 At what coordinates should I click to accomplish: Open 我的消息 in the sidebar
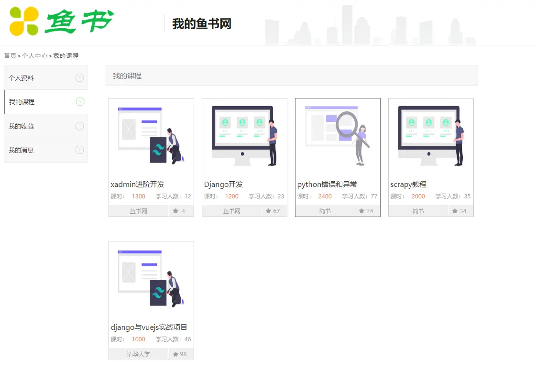tap(46, 150)
